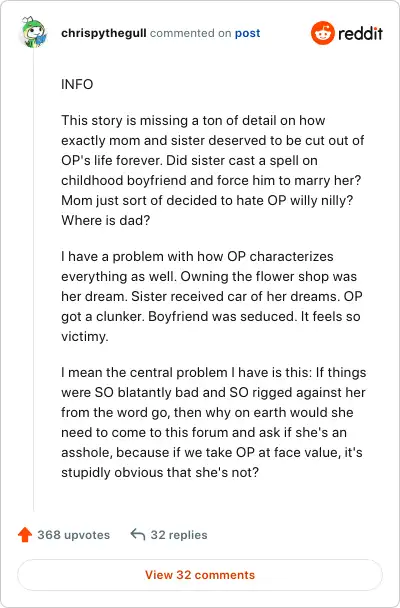Click the reddit wordmark text
The width and height of the screenshot is (400, 608).
(360, 34)
